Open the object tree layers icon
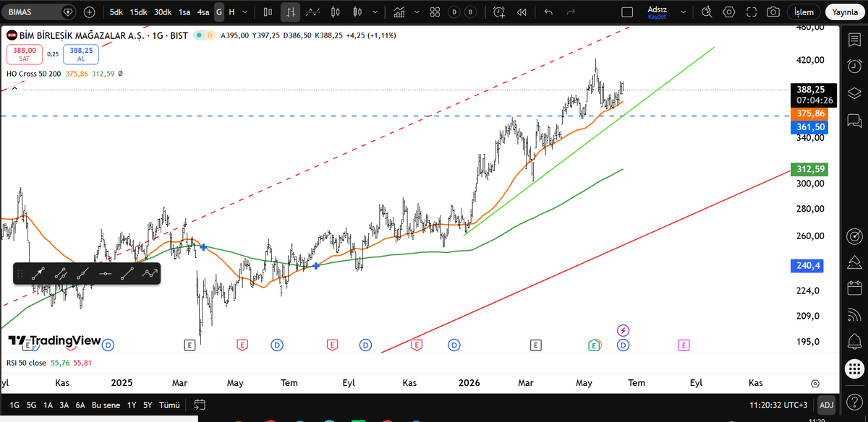This screenshot has height=422, width=868. [x=854, y=92]
